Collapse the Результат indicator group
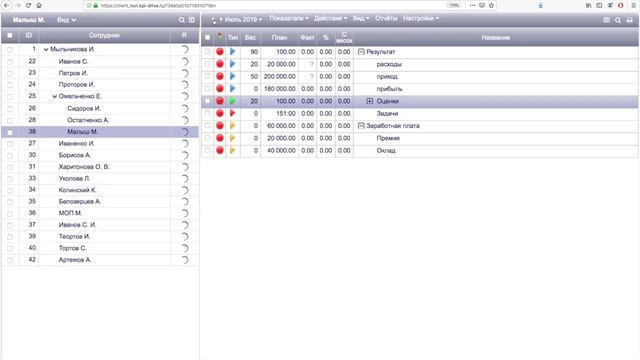 (x=361, y=52)
